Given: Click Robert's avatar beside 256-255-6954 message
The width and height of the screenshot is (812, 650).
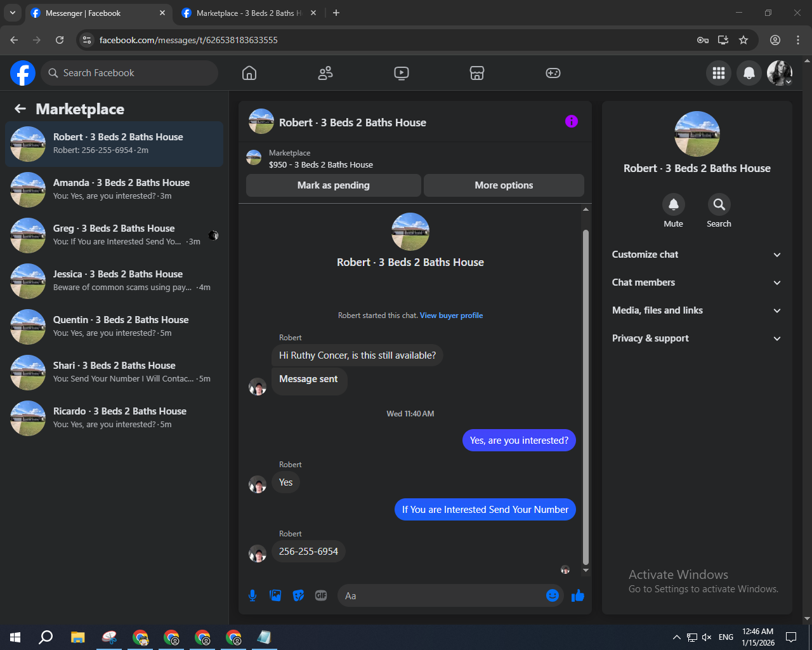Looking at the screenshot, I should (x=258, y=554).
